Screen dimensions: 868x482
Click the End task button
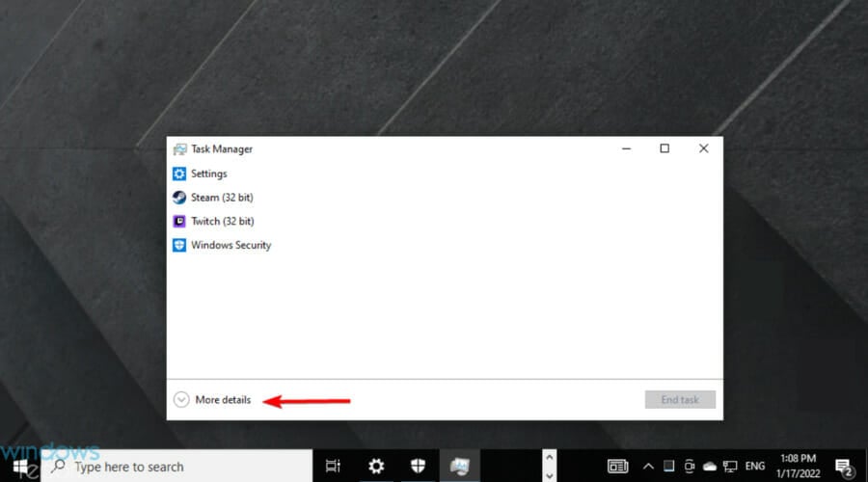[x=680, y=399]
